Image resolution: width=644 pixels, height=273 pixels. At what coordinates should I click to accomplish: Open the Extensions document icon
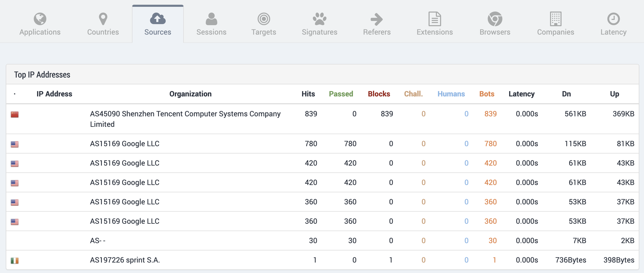435,19
